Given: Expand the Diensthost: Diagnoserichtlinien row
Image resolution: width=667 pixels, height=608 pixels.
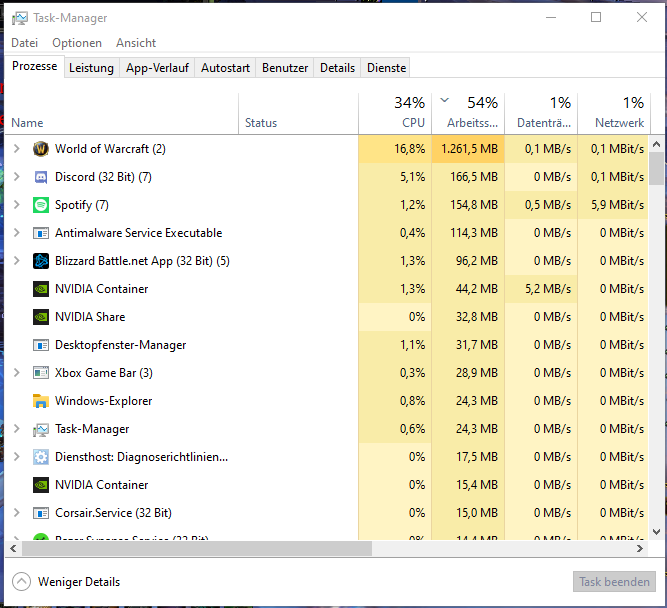Looking at the screenshot, I should click(17, 457).
